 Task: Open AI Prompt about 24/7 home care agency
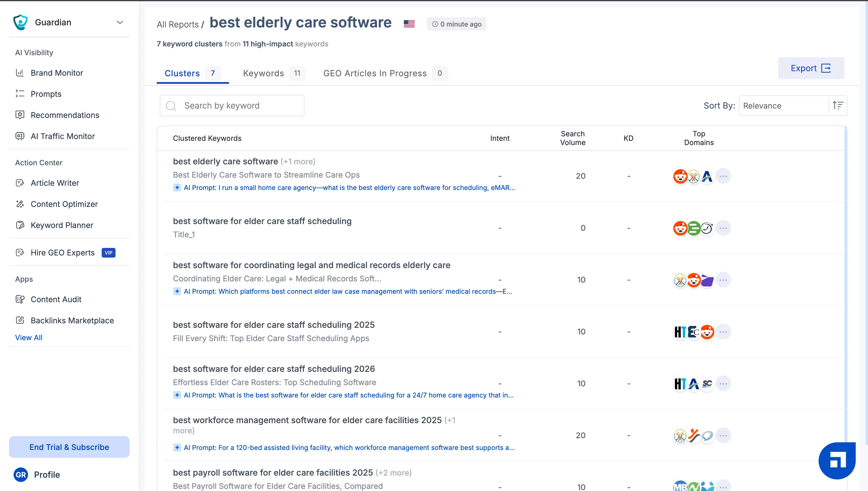tap(348, 395)
